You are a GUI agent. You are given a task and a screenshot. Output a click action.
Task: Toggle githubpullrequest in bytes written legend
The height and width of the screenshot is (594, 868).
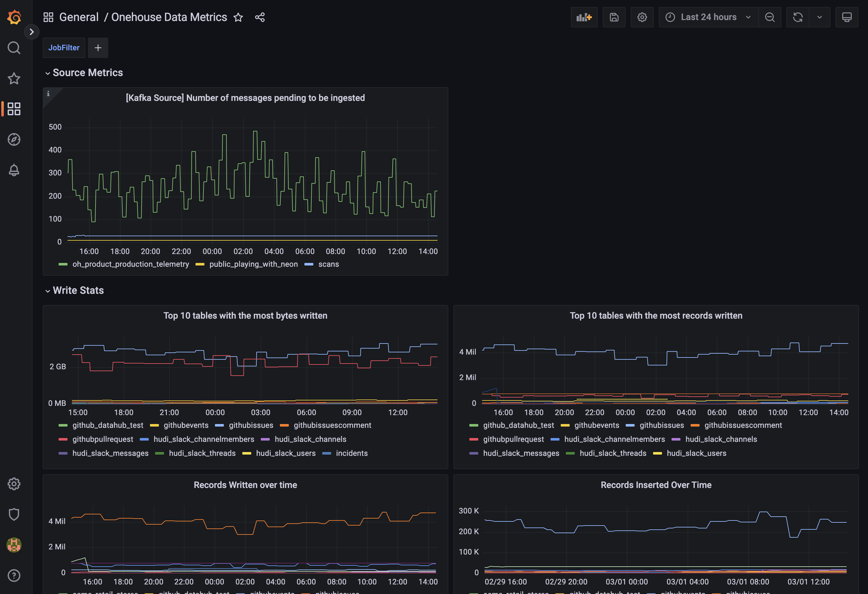pos(103,439)
